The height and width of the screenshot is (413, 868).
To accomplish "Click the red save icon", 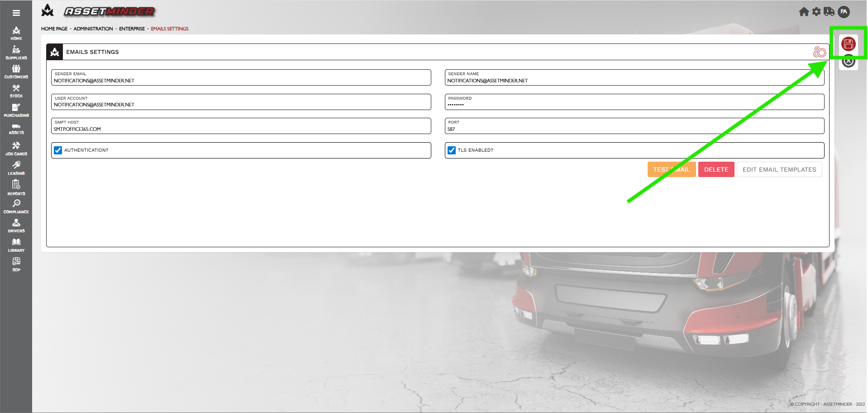I will coord(848,44).
